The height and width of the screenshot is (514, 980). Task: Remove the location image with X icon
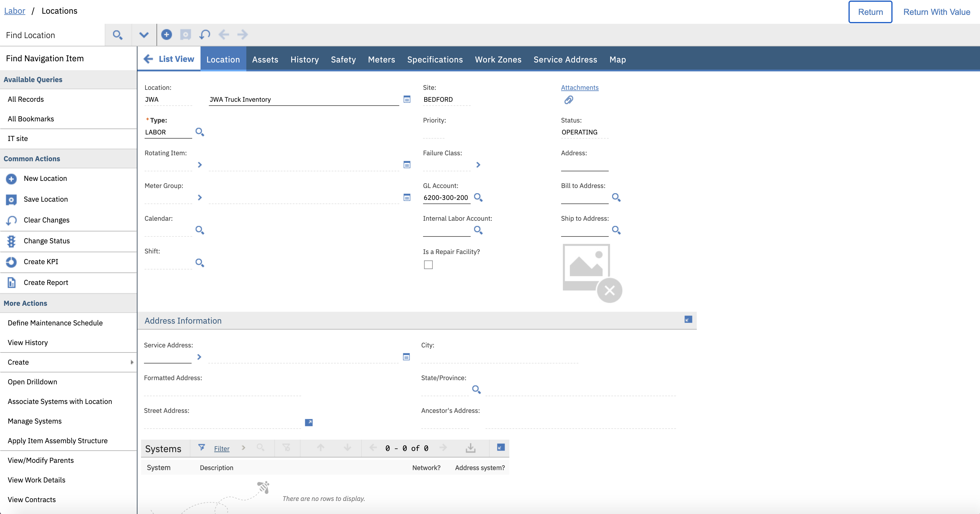(x=609, y=291)
